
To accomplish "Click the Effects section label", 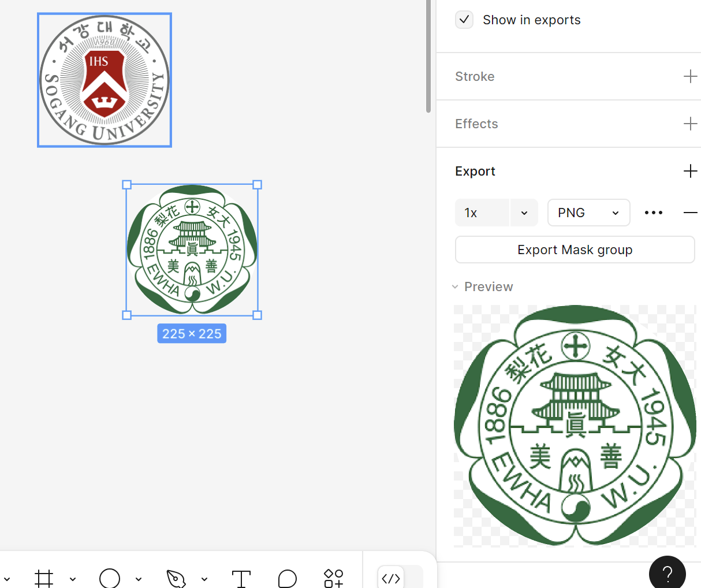I will pyautogui.click(x=476, y=124).
